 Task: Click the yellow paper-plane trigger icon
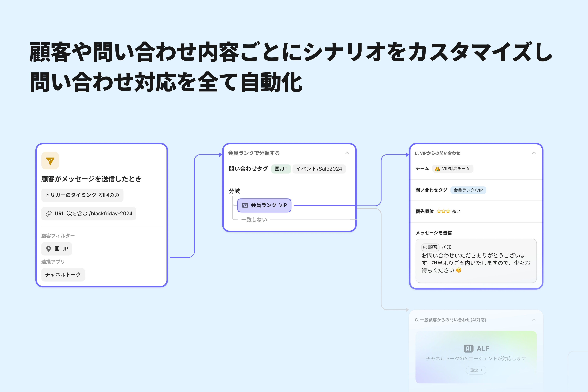[x=50, y=161]
